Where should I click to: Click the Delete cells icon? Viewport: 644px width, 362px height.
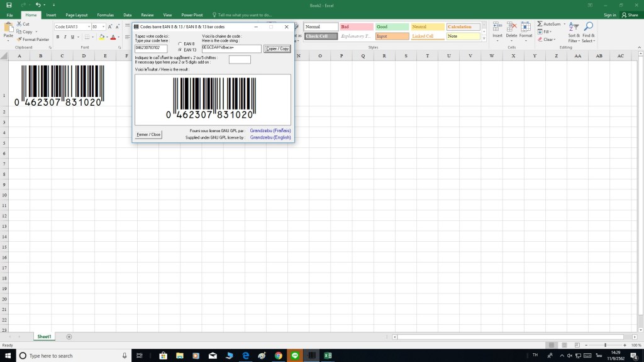point(511,28)
